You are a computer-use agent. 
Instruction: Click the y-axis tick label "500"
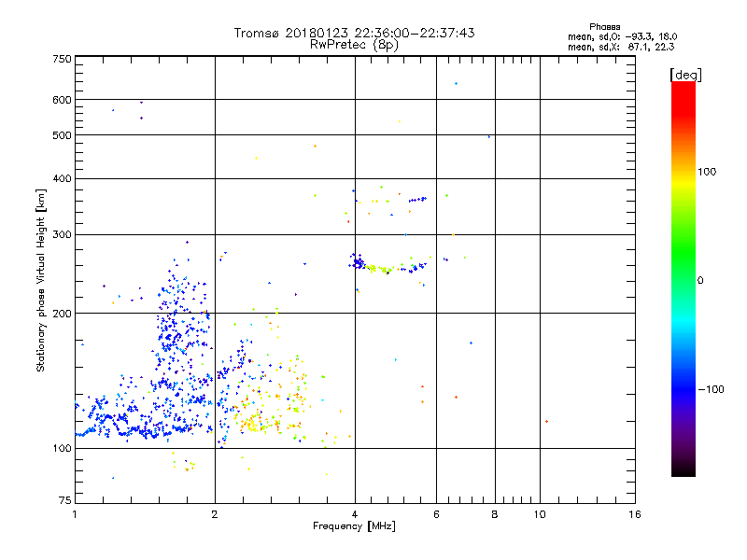tap(62, 135)
